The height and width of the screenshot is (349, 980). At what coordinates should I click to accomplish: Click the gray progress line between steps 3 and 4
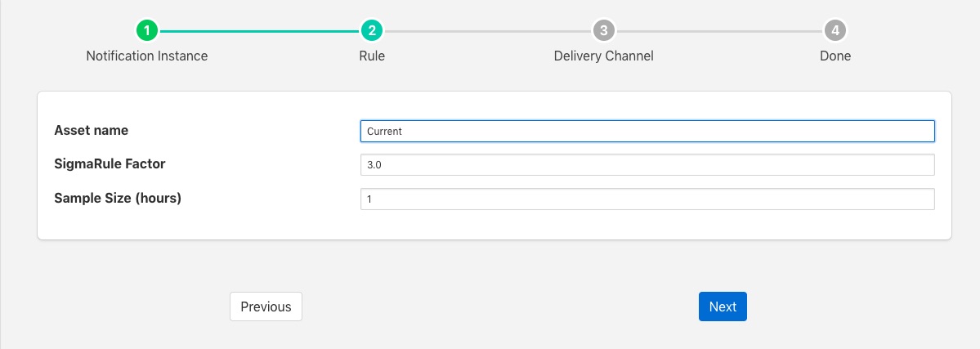[718, 31]
